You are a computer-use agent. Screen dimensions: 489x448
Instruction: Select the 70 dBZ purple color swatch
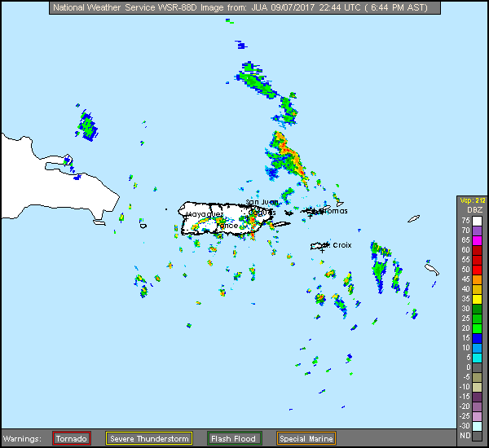(477, 231)
